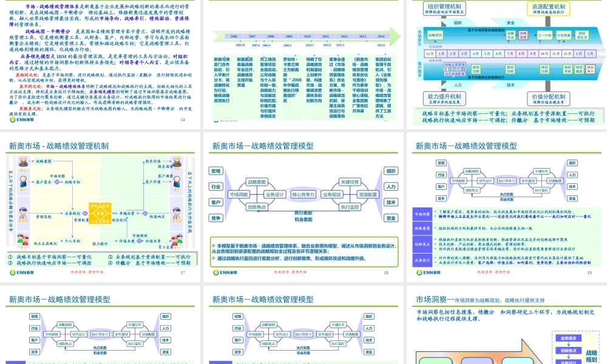Select the slide titled 新奥市场 - 战略绩效管理机制
The height and width of the screenshot is (364, 607).
(x=100, y=206)
